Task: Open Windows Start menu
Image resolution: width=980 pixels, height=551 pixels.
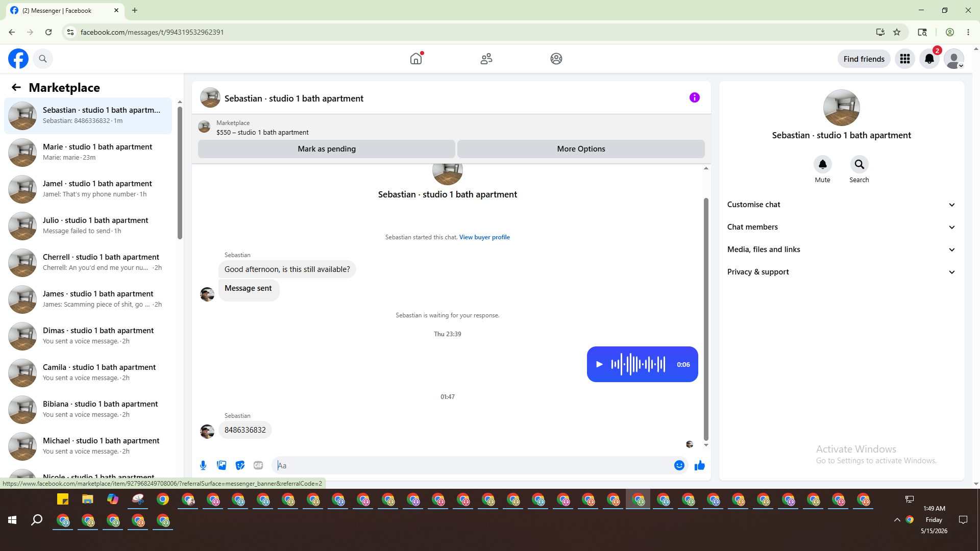Action: [12, 520]
